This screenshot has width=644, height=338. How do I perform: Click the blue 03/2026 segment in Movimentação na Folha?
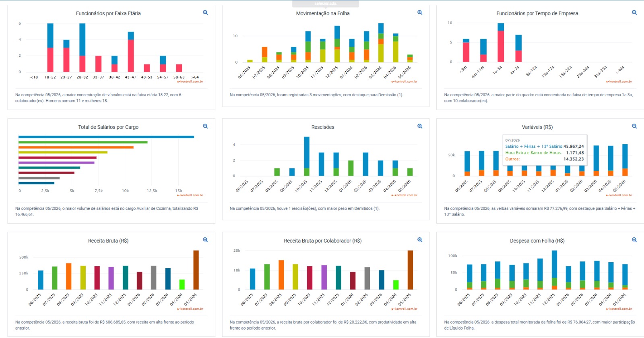(x=381, y=28)
